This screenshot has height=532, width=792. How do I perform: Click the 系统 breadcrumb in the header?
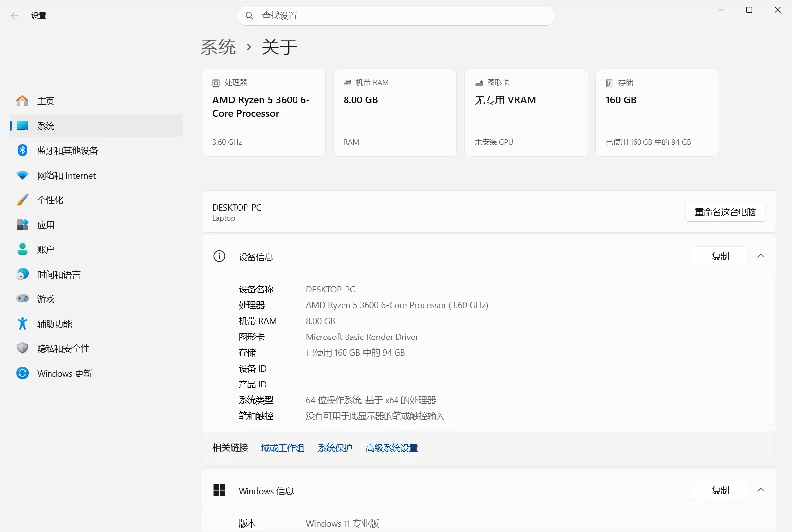[x=218, y=48]
